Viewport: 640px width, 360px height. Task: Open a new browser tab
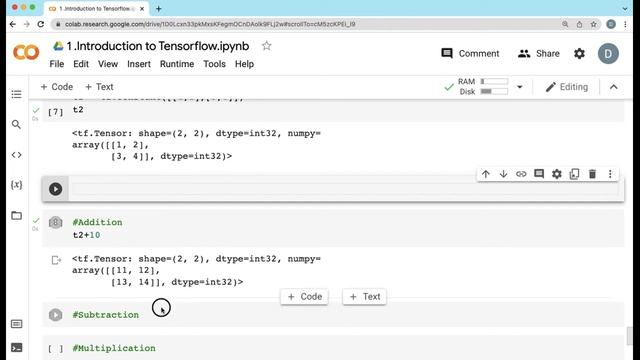tap(159, 9)
